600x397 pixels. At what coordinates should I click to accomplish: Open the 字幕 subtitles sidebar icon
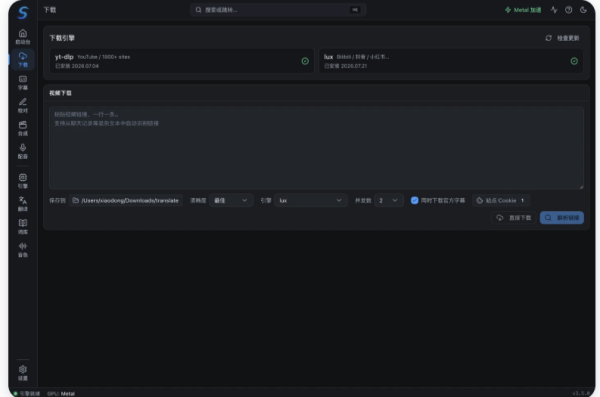coord(23,83)
